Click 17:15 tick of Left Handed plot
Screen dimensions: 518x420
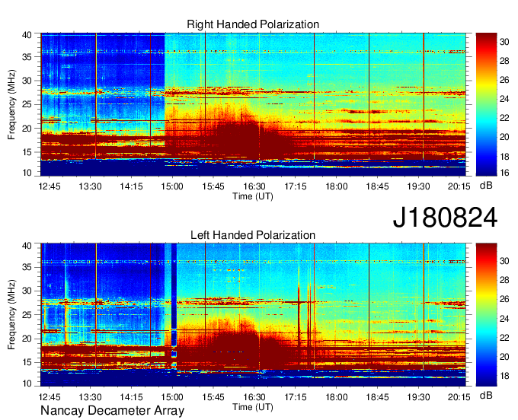click(296, 396)
